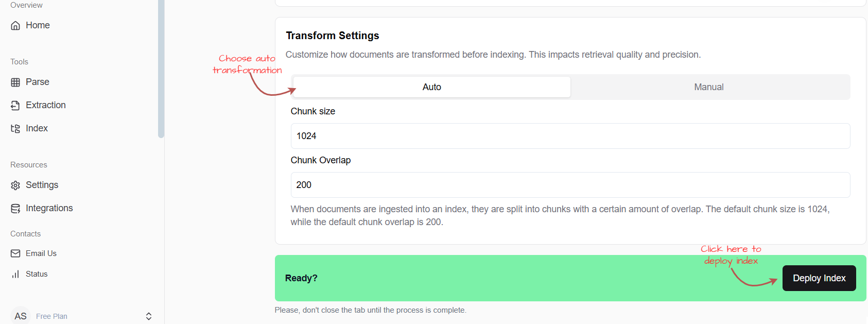The width and height of the screenshot is (868, 324).
Task: Click the Integrations stack icon
Action: point(15,208)
